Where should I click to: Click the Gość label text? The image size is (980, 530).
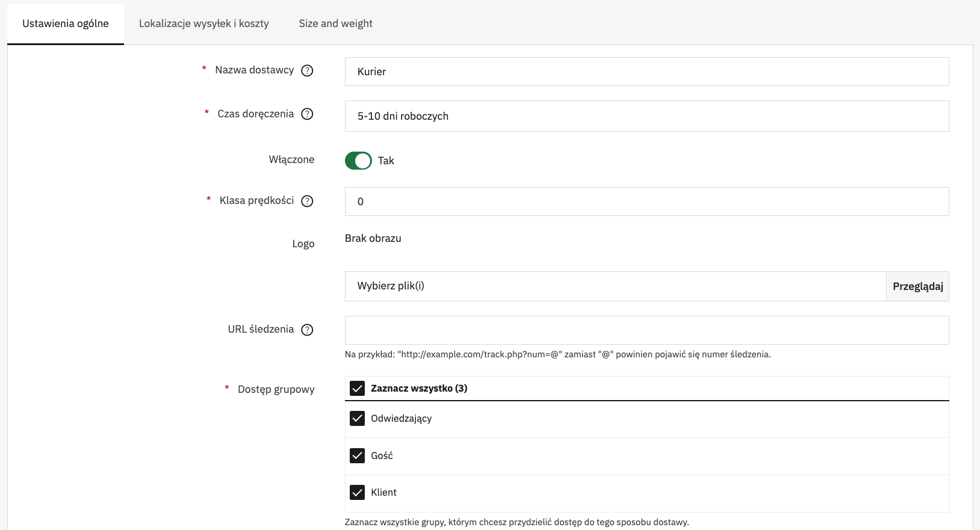click(x=382, y=455)
